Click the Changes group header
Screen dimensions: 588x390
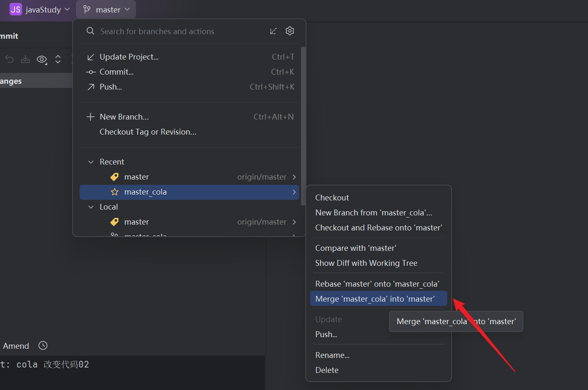coord(36,81)
